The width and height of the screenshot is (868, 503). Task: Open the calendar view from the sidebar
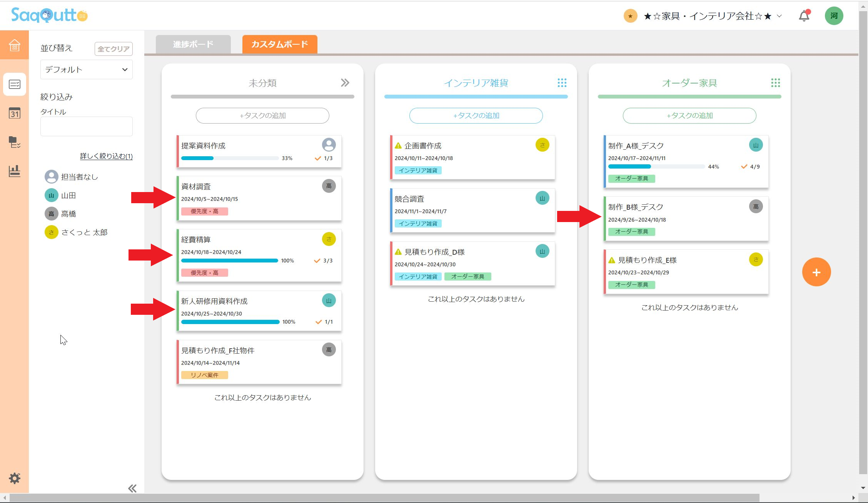point(14,114)
